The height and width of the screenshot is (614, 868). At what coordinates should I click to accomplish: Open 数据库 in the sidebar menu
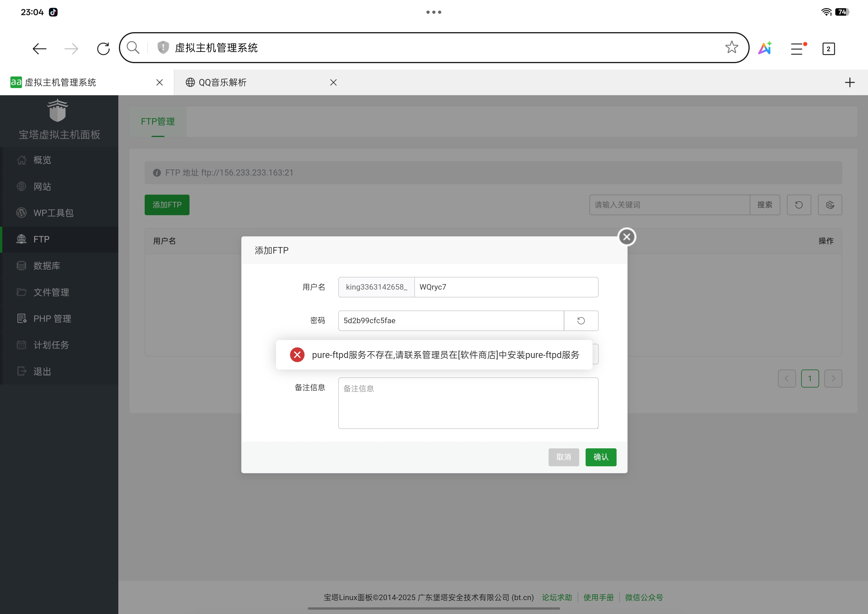(47, 266)
